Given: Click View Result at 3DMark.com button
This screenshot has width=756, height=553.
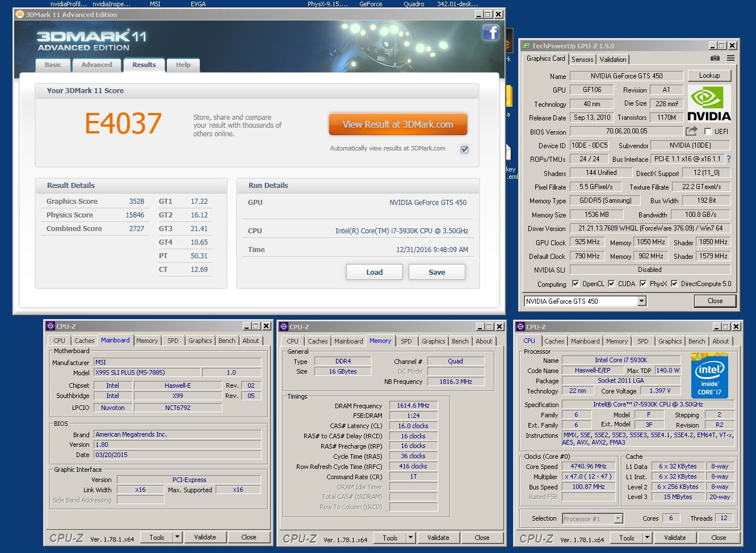Looking at the screenshot, I should (x=398, y=124).
